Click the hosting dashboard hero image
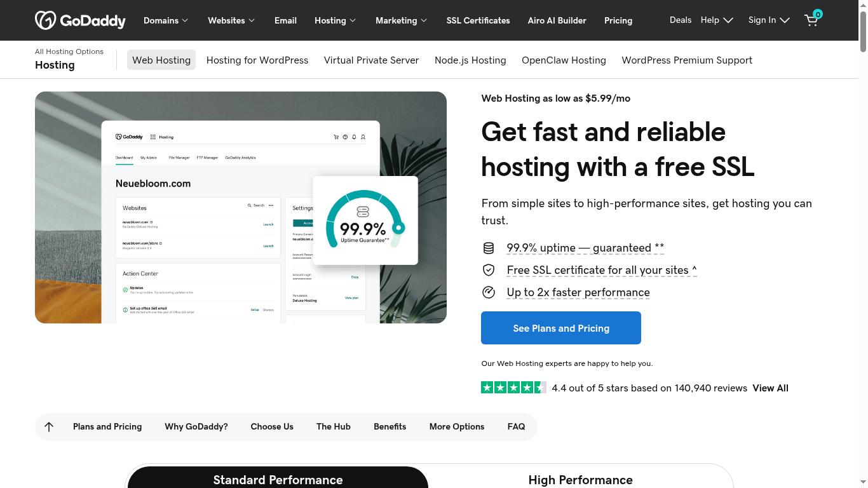Screen dimensions: 868x488 [241, 207]
